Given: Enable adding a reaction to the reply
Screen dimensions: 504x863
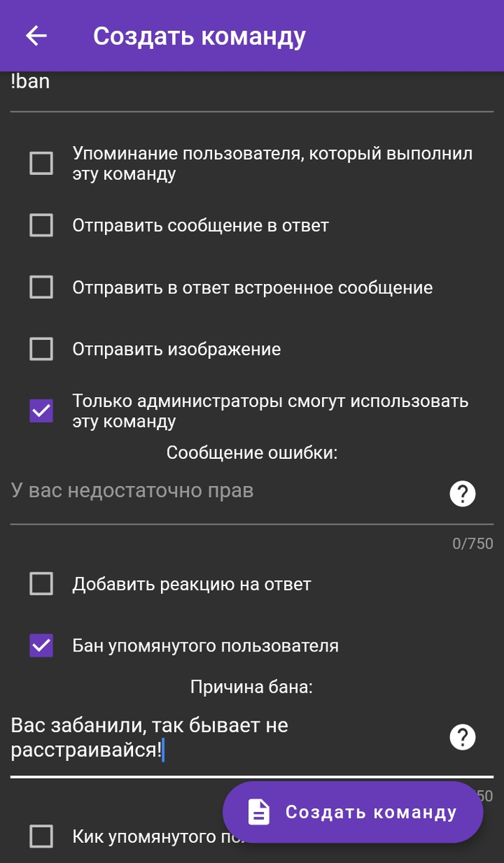Looking at the screenshot, I should pos(41,584).
